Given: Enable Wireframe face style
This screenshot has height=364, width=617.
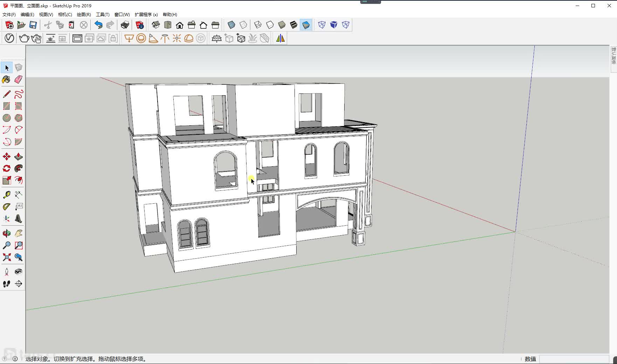Looking at the screenshot, I should (x=258, y=25).
